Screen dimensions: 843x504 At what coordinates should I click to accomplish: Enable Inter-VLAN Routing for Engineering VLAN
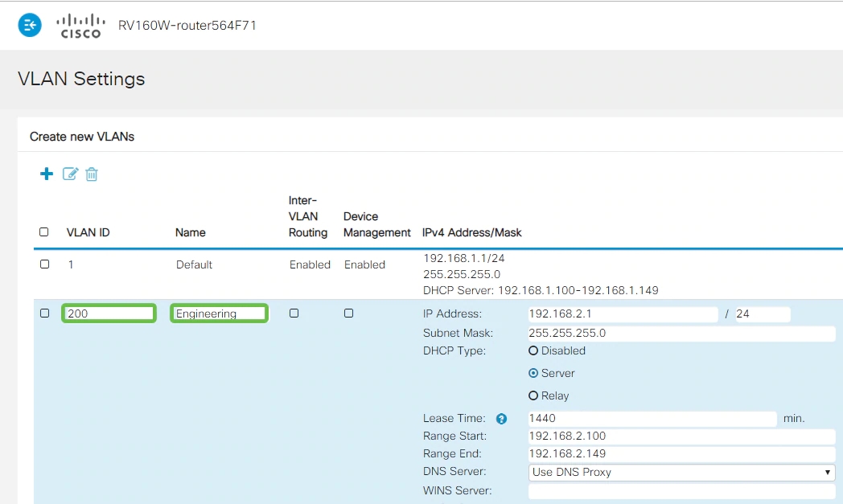[294, 313]
